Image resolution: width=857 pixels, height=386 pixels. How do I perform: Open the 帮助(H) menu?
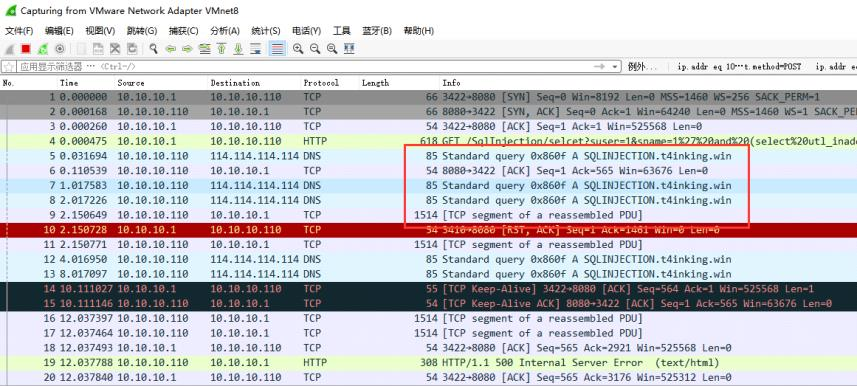click(x=419, y=31)
